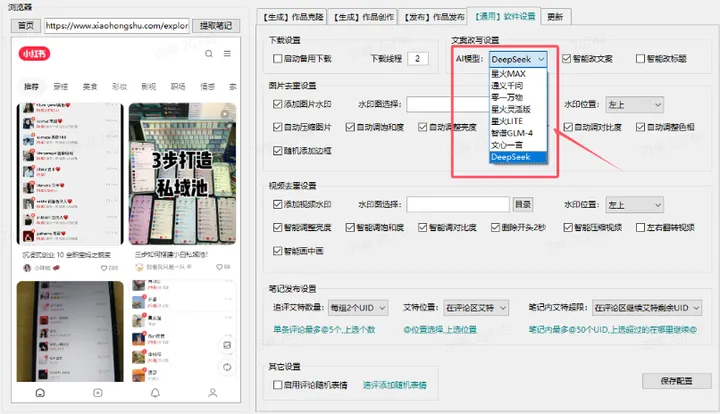The height and width of the screenshot is (414, 720).
Task: Click author avatar under the first post
Action: click(27, 268)
